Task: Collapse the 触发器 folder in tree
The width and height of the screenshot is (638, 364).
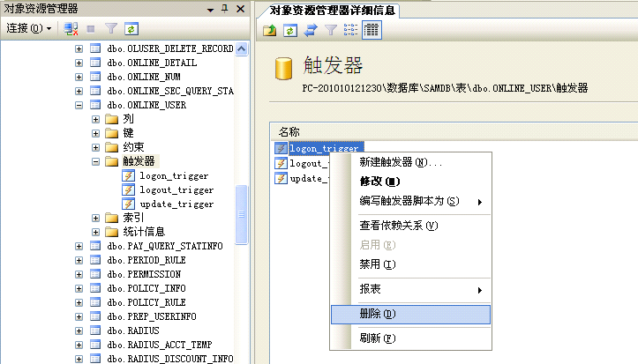Action: pos(96,161)
